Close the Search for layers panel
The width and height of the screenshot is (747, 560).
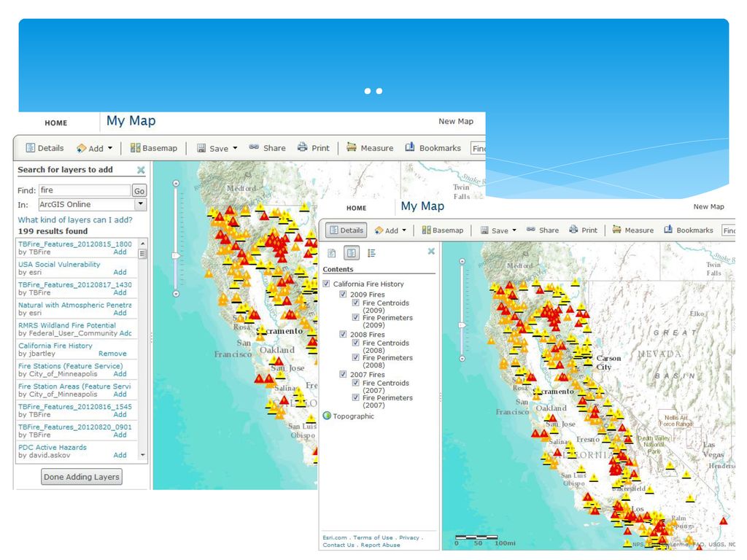pos(141,170)
